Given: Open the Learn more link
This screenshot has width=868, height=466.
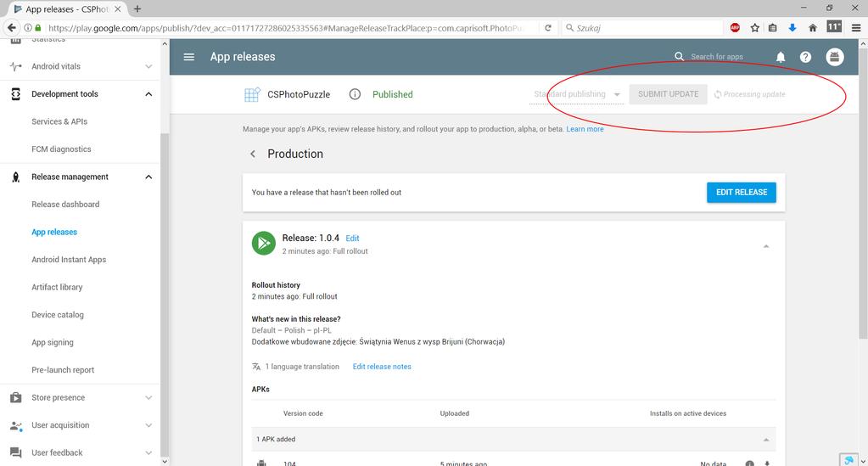Looking at the screenshot, I should [585, 129].
